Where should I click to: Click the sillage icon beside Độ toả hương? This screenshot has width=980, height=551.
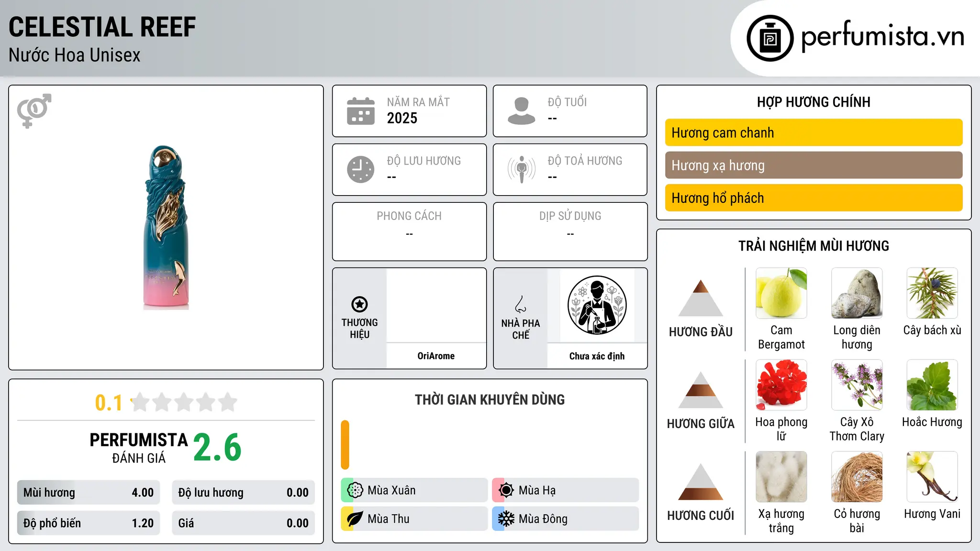click(x=522, y=169)
